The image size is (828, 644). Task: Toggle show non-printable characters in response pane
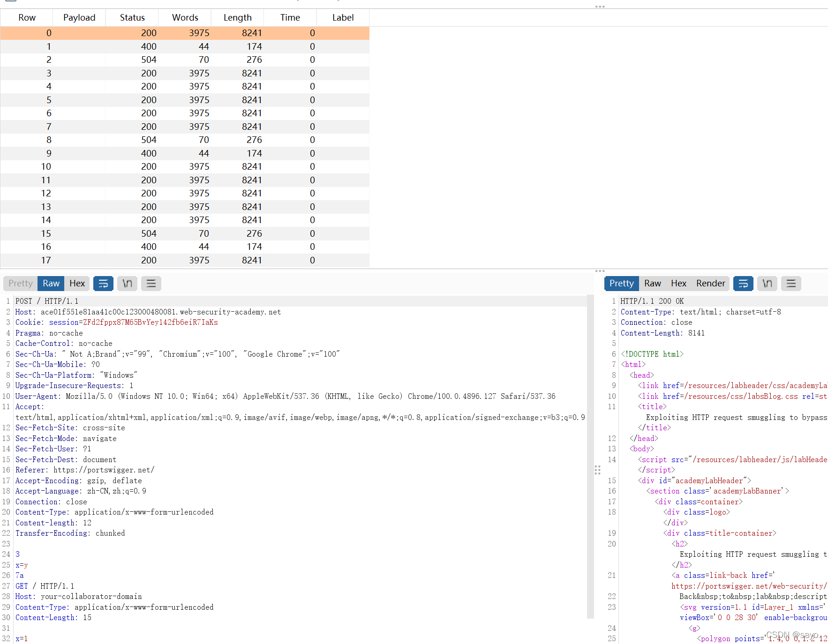[x=767, y=283]
